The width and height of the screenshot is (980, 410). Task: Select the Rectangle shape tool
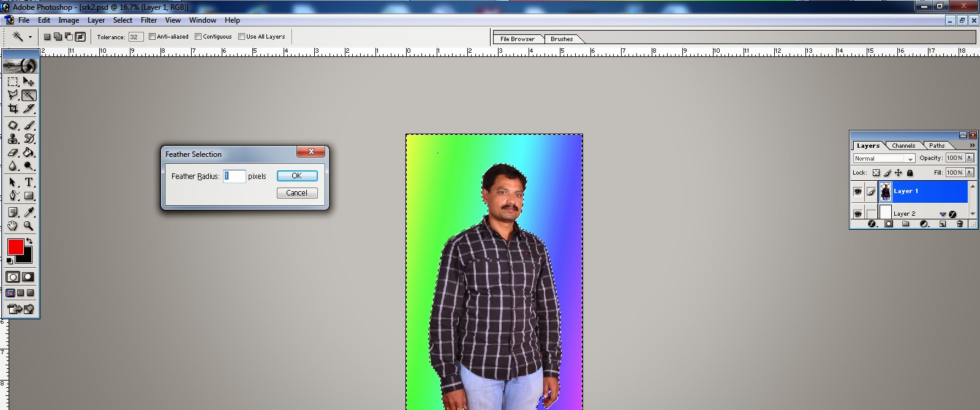tap(29, 196)
